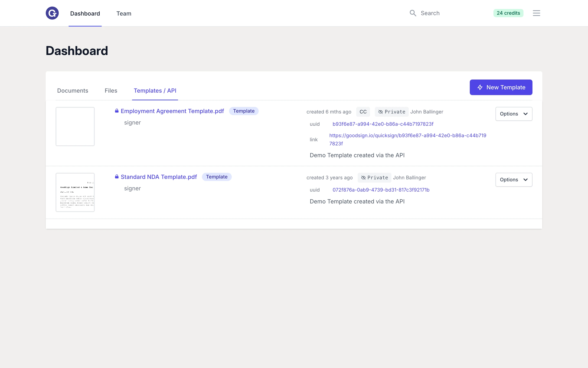This screenshot has width=588, height=368.
Task: Click description text in Standard NDA row
Action: 357,202
